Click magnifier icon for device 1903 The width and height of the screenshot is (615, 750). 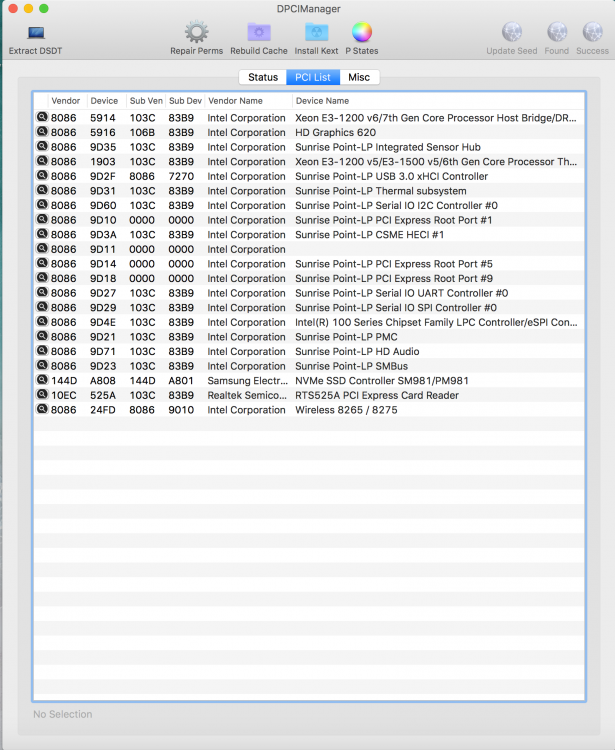(42, 161)
